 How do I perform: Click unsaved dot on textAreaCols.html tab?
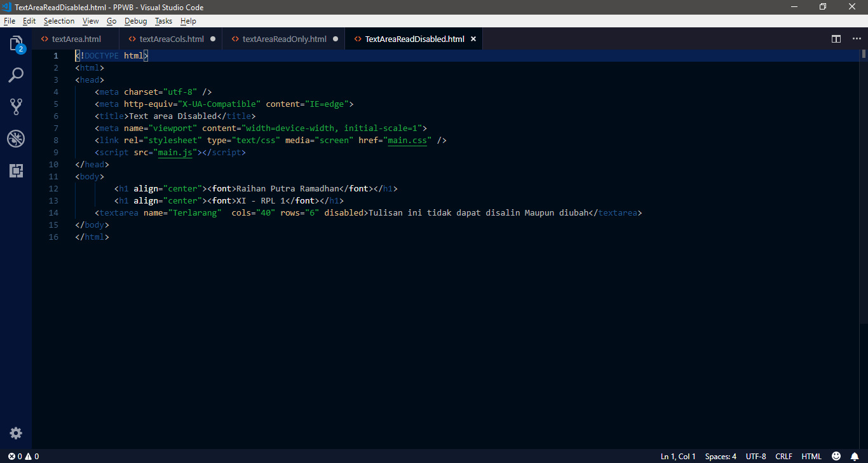(213, 39)
